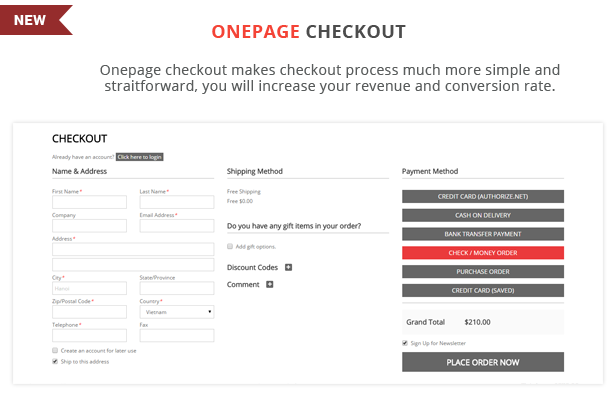Click the NEW ribbon badge
The height and width of the screenshot is (407, 616).
click(36, 20)
